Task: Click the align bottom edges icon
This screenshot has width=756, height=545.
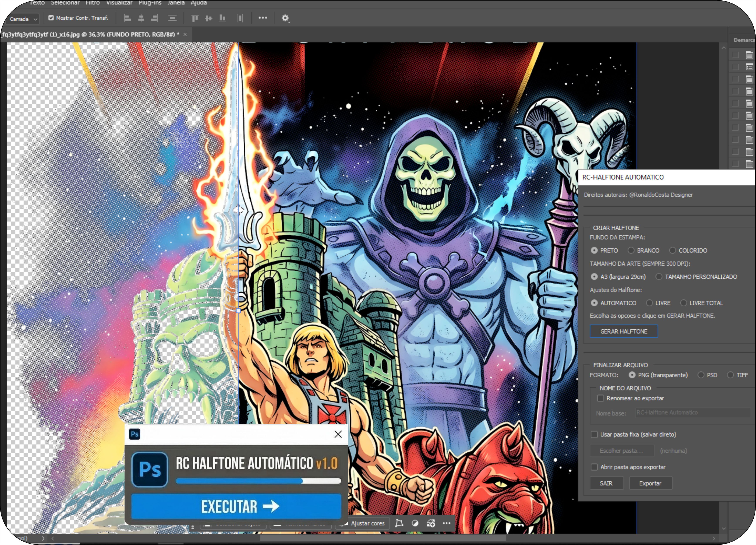Action: click(222, 18)
